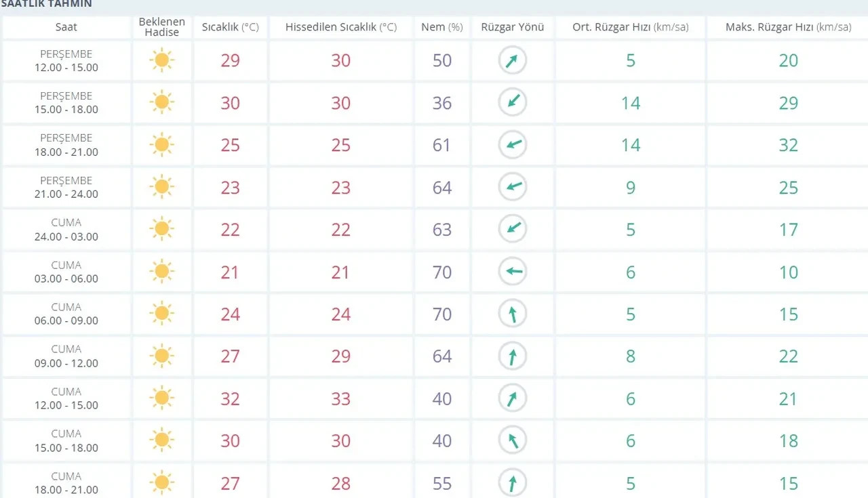Click the wind direction icon for Cuma 06.00 - 09.00
This screenshot has height=498, width=868.
coord(513,314)
